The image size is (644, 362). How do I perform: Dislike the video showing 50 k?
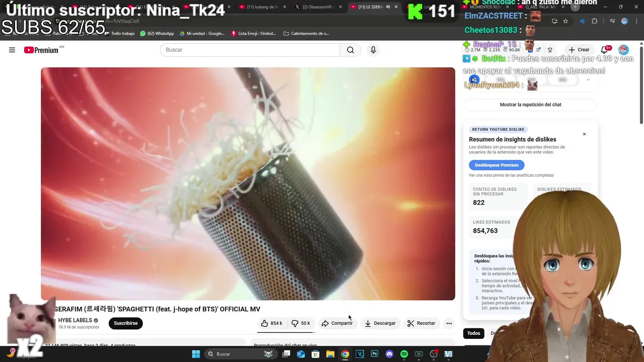tap(301, 323)
